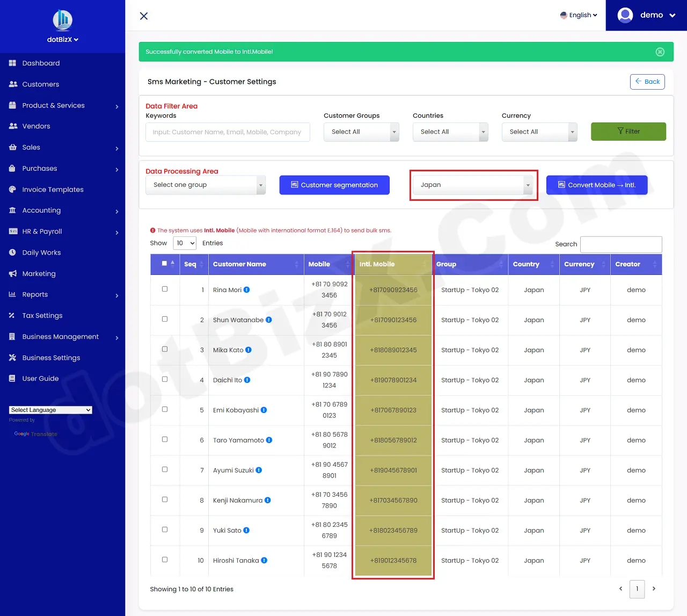Expand the Sales sidebar menu
Screen dimensions: 687x616
[31, 148]
